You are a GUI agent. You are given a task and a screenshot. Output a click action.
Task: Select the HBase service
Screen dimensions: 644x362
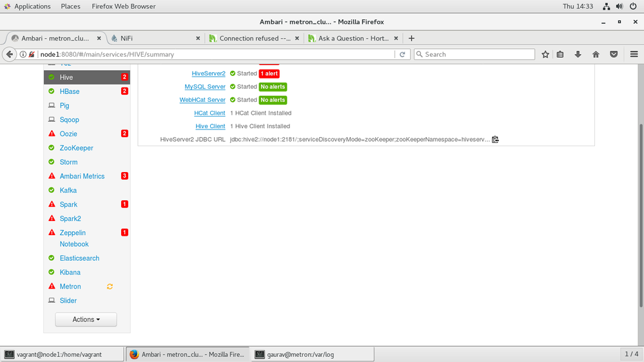[x=70, y=91]
